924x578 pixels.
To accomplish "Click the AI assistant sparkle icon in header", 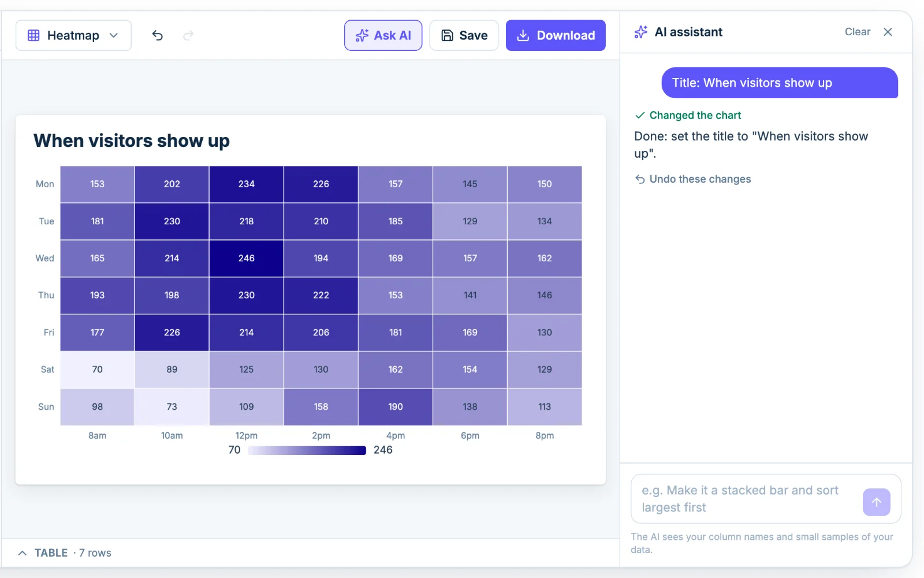I will pyautogui.click(x=641, y=32).
